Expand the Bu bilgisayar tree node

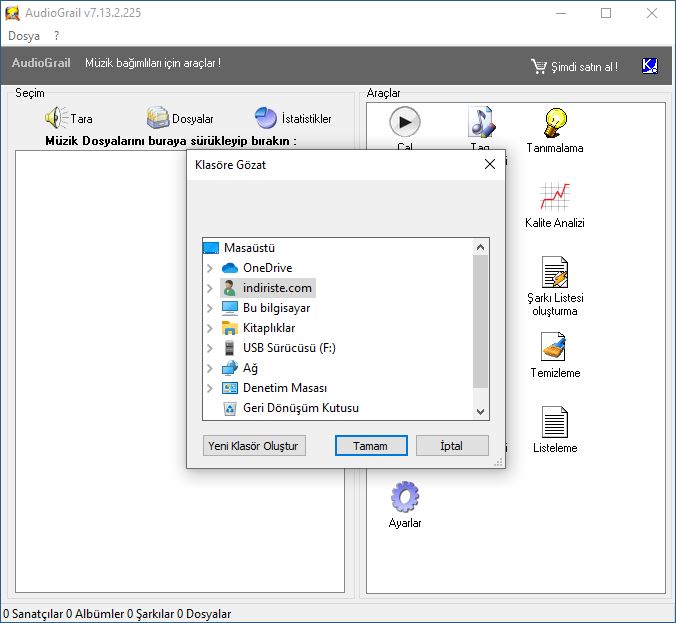[210, 308]
